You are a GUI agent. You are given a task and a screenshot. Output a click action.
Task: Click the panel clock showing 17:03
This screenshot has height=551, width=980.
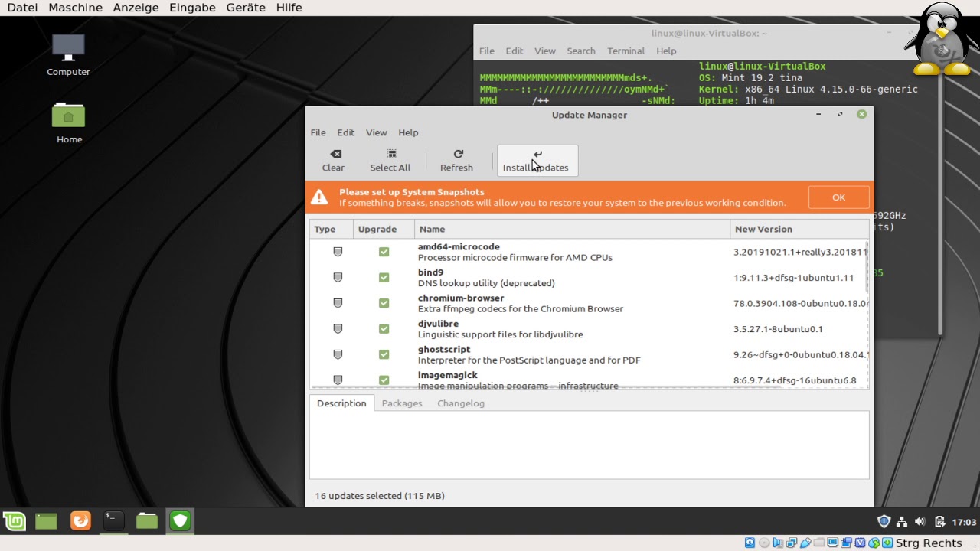964,522
